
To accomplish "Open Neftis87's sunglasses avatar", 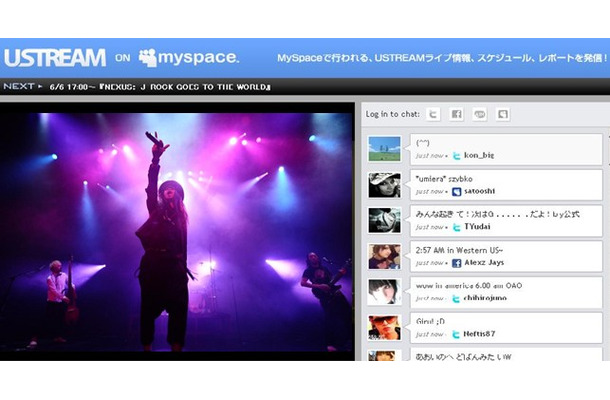I will 384,328.
